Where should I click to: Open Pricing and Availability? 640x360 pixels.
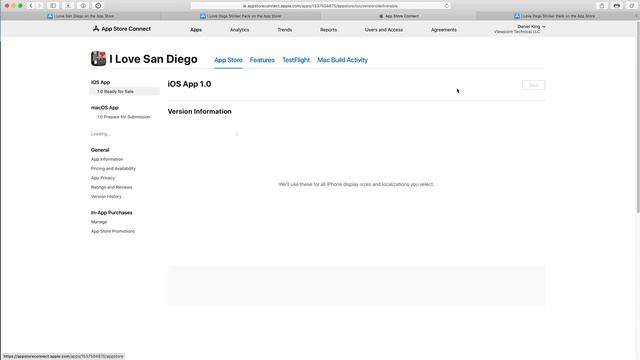tap(113, 169)
